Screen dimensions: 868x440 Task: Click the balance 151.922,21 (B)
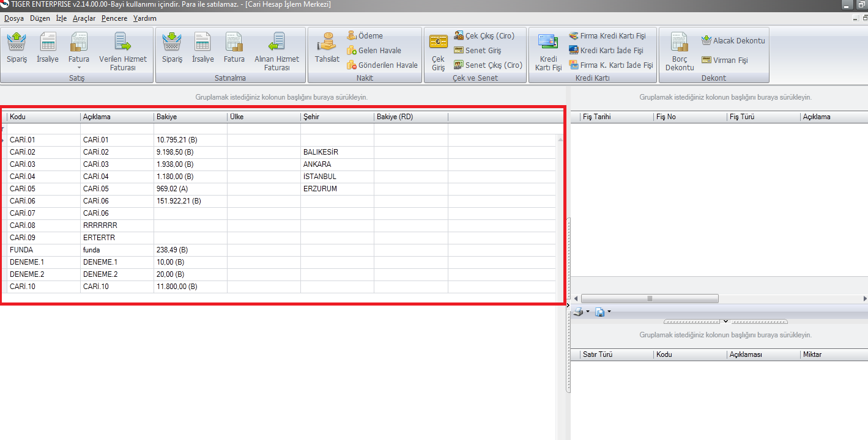[190, 201]
